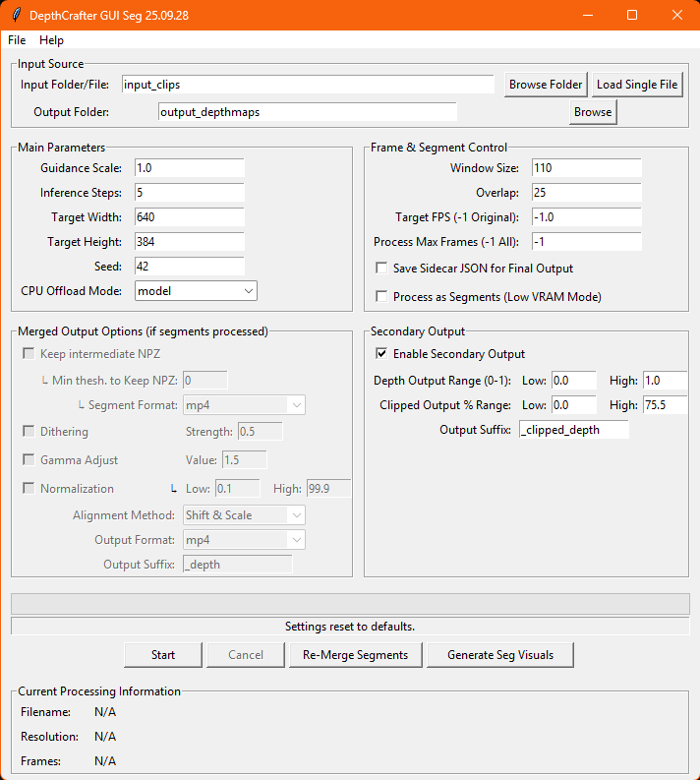Click the Input Folder/File text field
The width and height of the screenshot is (700, 780).
[x=308, y=85]
